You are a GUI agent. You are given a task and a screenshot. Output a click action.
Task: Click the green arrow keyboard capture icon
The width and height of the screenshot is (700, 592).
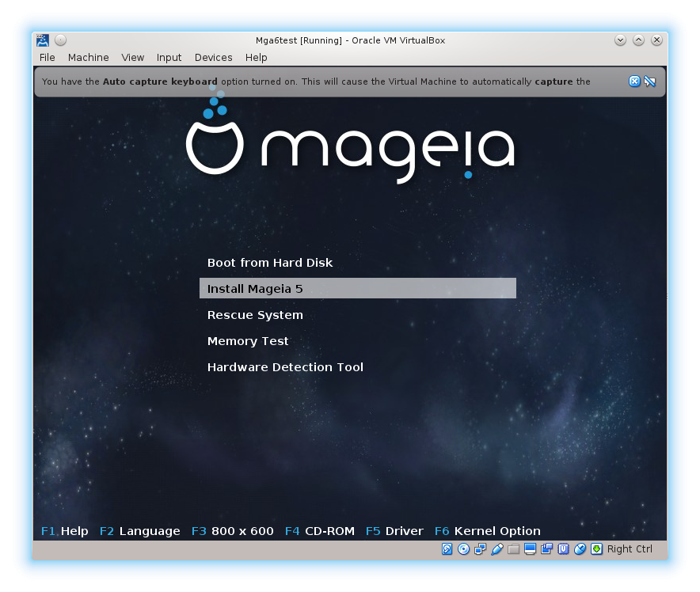[596, 548]
